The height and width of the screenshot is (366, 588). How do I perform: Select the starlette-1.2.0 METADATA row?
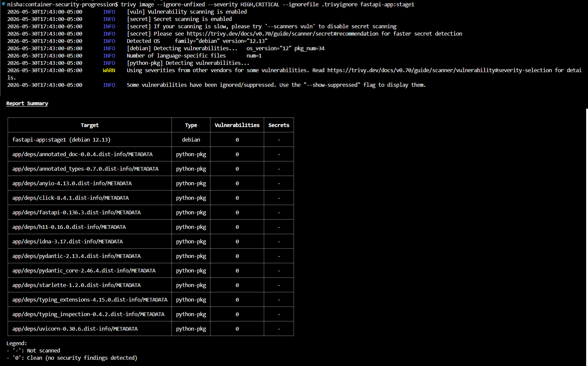coord(151,285)
